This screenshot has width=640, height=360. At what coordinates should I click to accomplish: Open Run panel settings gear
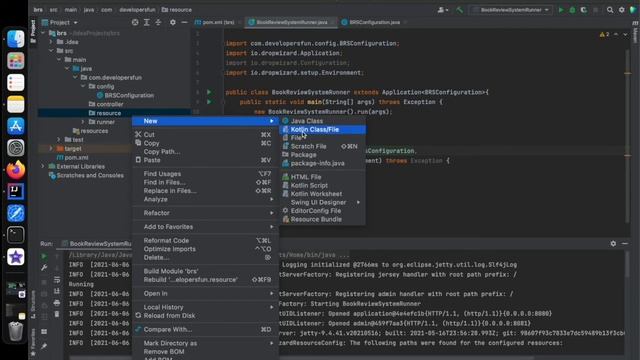613,243
